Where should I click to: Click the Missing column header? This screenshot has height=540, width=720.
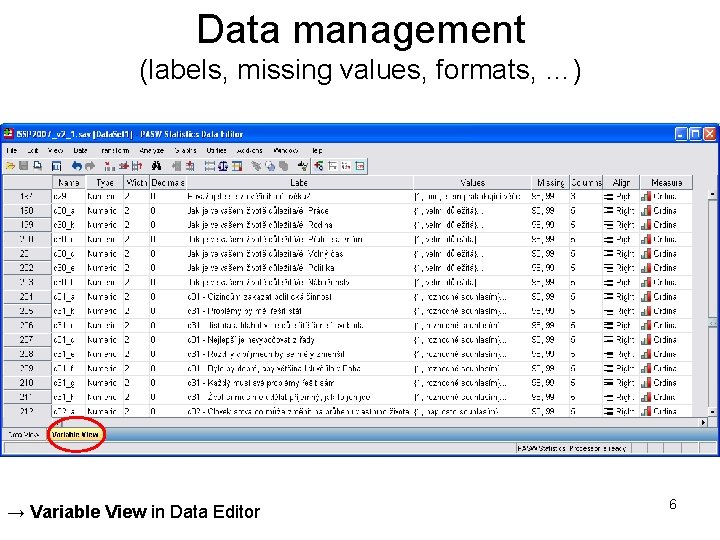click(550, 183)
